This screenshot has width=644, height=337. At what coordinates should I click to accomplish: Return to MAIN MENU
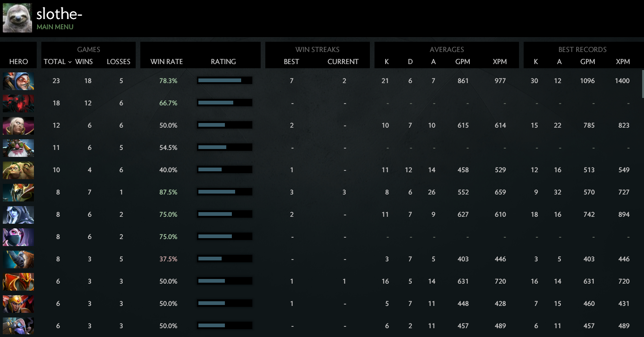[x=55, y=27]
